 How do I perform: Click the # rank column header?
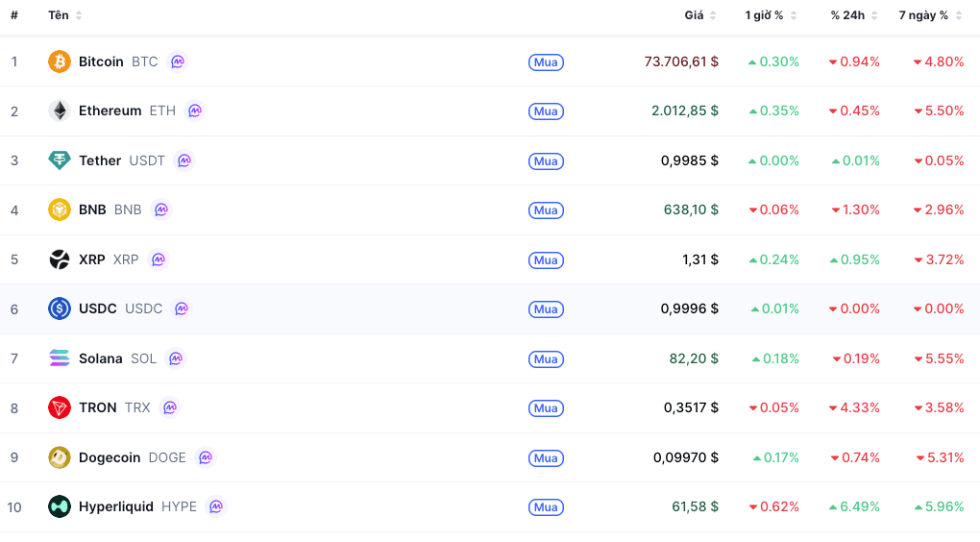click(13, 15)
